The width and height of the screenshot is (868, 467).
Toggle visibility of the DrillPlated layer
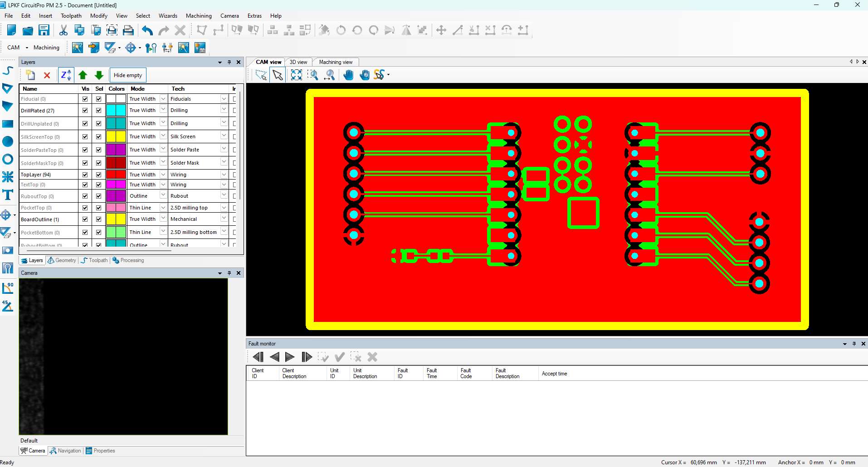point(85,110)
